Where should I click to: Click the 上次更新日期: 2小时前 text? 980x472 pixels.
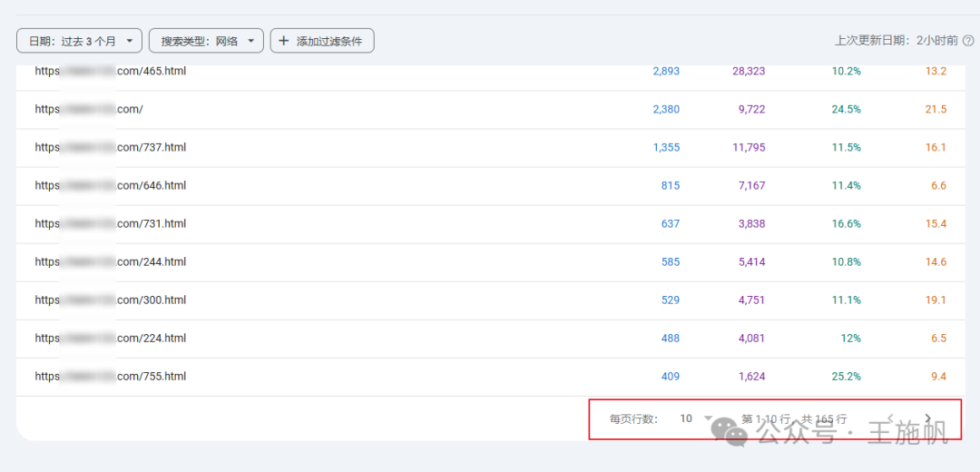pyautogui.click(x=897, y=41)
